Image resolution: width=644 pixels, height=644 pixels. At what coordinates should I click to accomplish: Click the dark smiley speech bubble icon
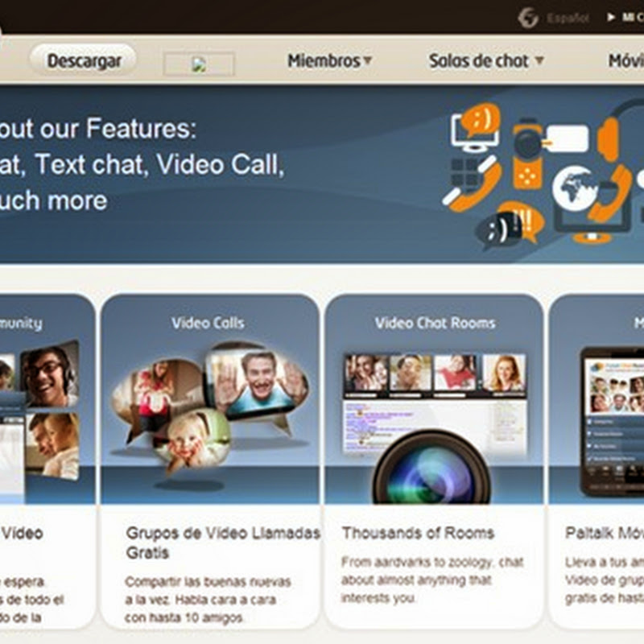tap(499, 229)
